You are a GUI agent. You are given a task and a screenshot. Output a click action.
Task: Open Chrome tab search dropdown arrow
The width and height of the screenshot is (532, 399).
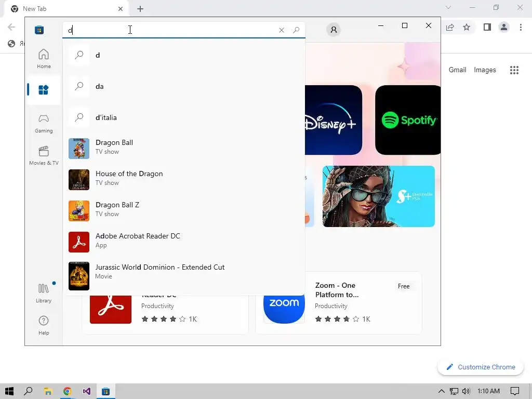(448, 7)
